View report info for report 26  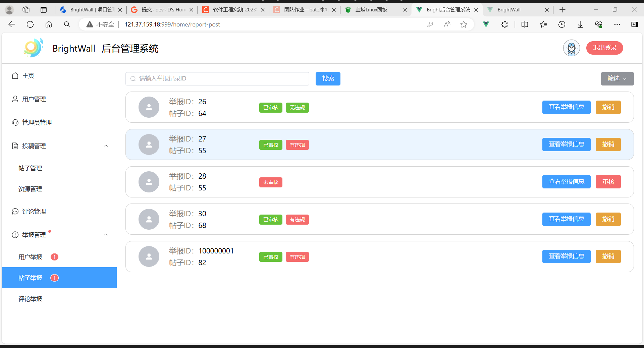point(567,107)
